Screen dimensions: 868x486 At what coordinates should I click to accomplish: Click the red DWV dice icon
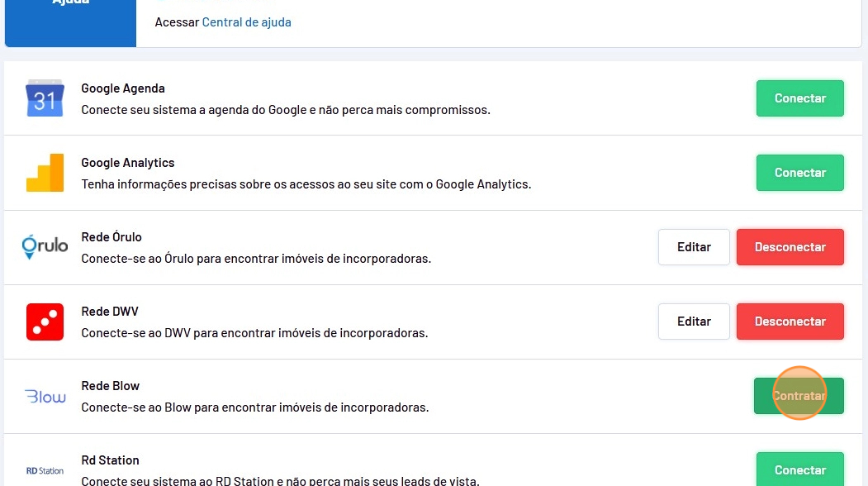[x=45, y=322]
